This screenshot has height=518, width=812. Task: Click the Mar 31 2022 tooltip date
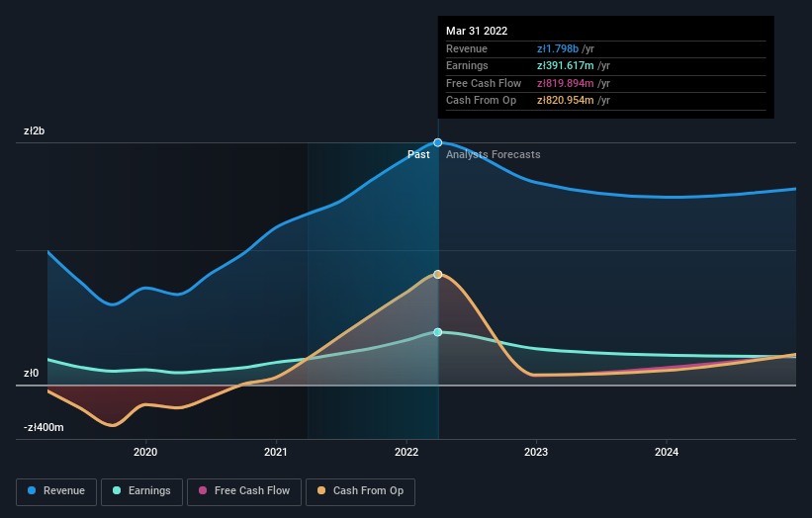coord(477,31)
